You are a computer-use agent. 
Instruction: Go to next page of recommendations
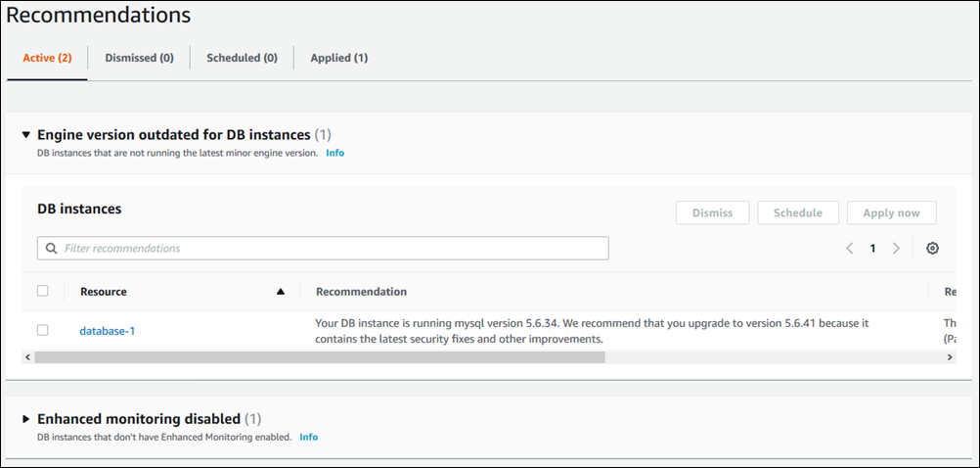(x=896, y=249)
